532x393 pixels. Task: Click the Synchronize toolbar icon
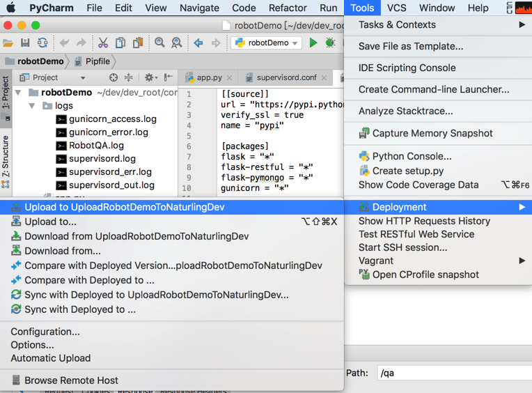coord(42,43)
